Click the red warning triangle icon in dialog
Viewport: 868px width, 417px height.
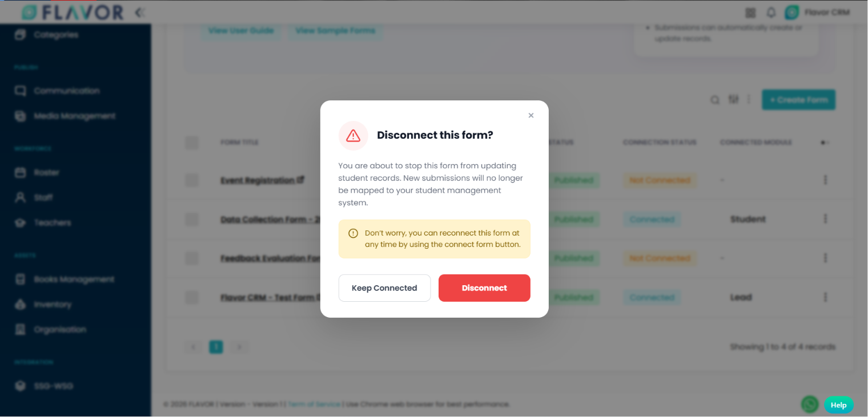click(353, 136)
